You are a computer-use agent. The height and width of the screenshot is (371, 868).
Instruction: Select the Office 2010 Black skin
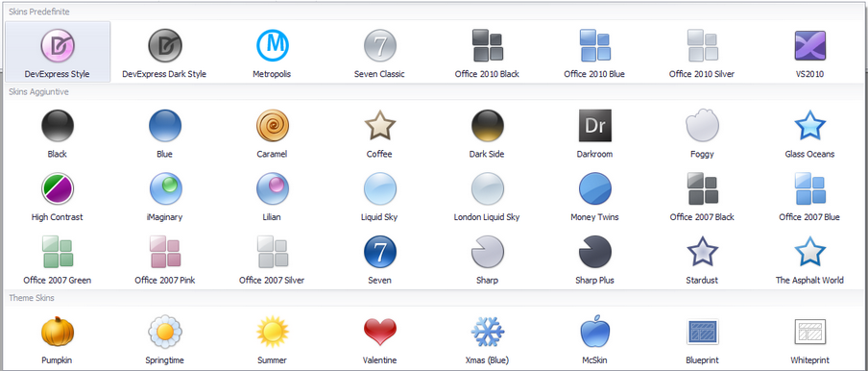click(487, 52)
